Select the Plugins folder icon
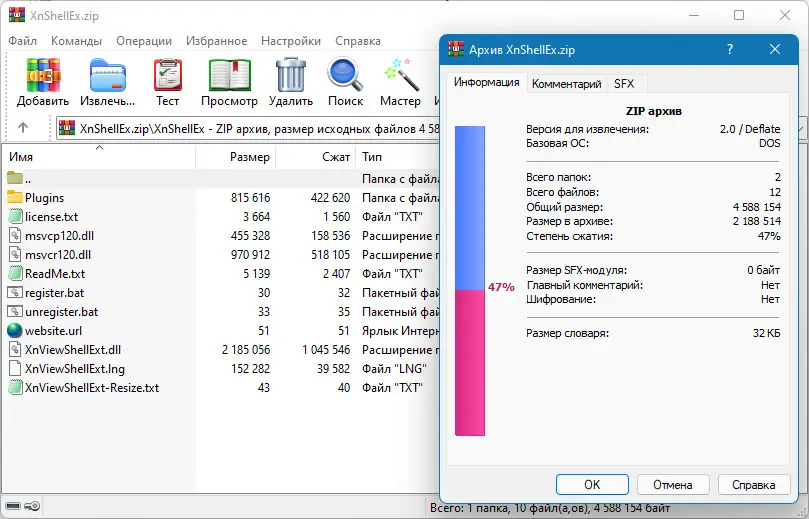This screenshot has height=519, width=809. [15, 197]
